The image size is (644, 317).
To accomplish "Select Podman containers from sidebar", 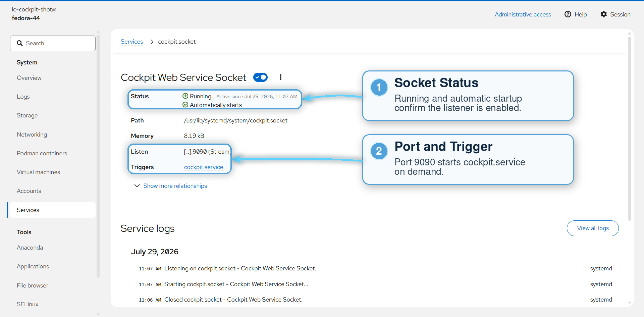I will coord(42,153).
